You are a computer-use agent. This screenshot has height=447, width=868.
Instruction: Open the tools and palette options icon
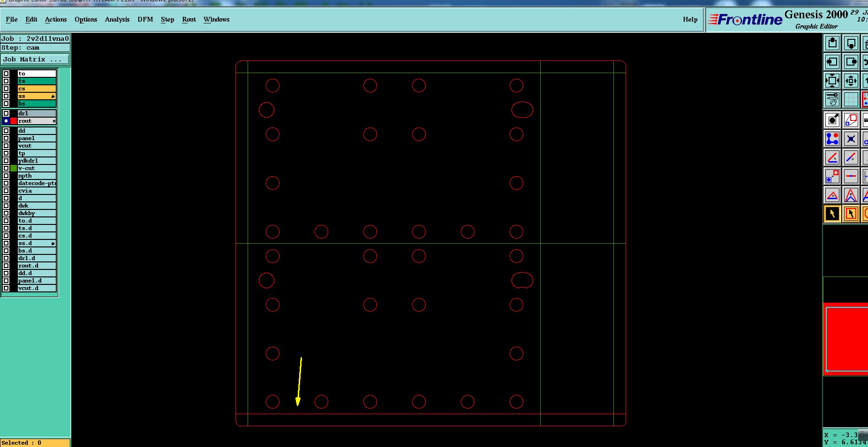pyautogui.click(x=832, y=99)
